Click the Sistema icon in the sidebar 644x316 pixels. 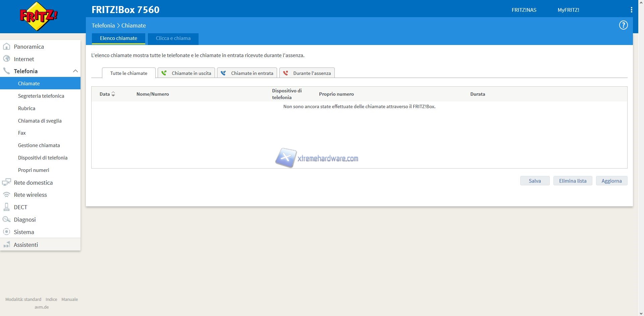6,232
